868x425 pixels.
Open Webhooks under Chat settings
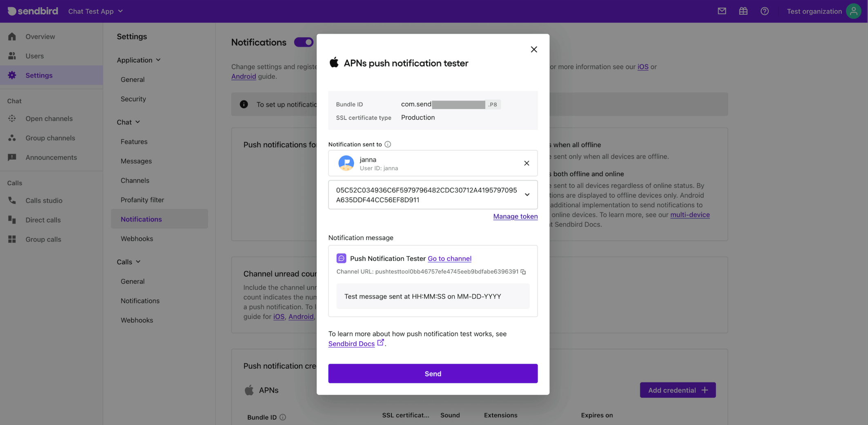pos(137,239)
